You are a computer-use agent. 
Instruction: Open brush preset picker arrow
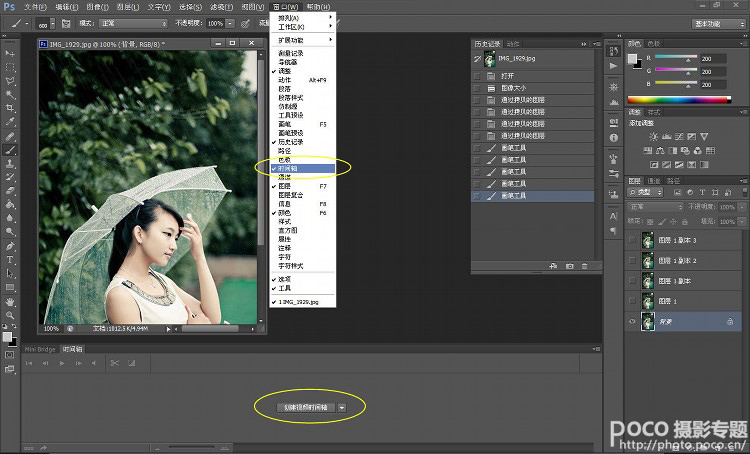click(53, 23)
